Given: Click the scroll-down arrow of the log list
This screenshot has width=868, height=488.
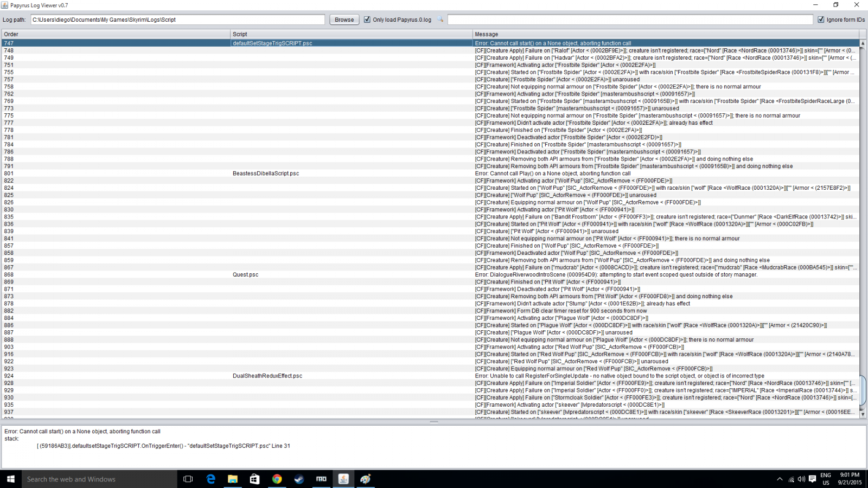Looking at the screenshot, I should (863, 414).
